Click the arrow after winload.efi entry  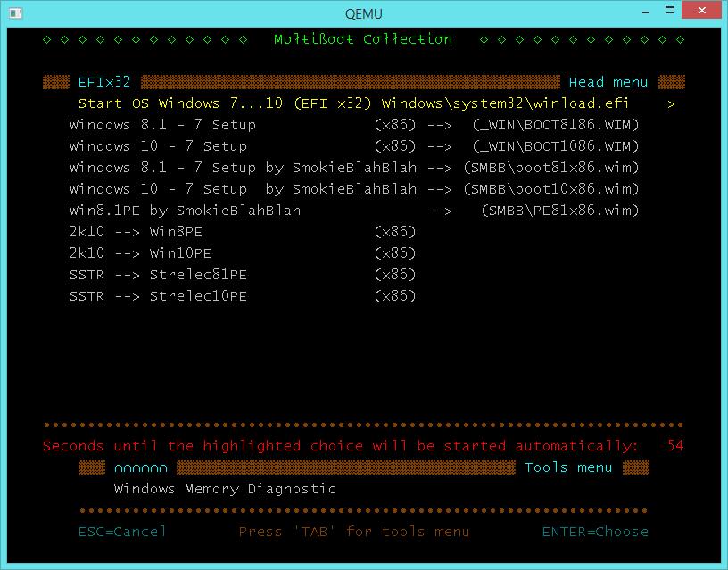point(671,103)
